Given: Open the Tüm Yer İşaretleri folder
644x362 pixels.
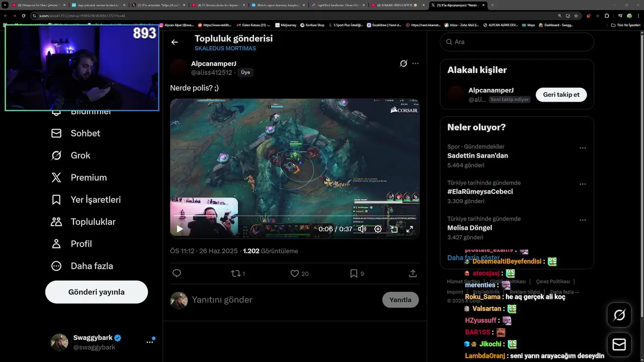Looking at the screenshot, I should (x=625, y=25).
